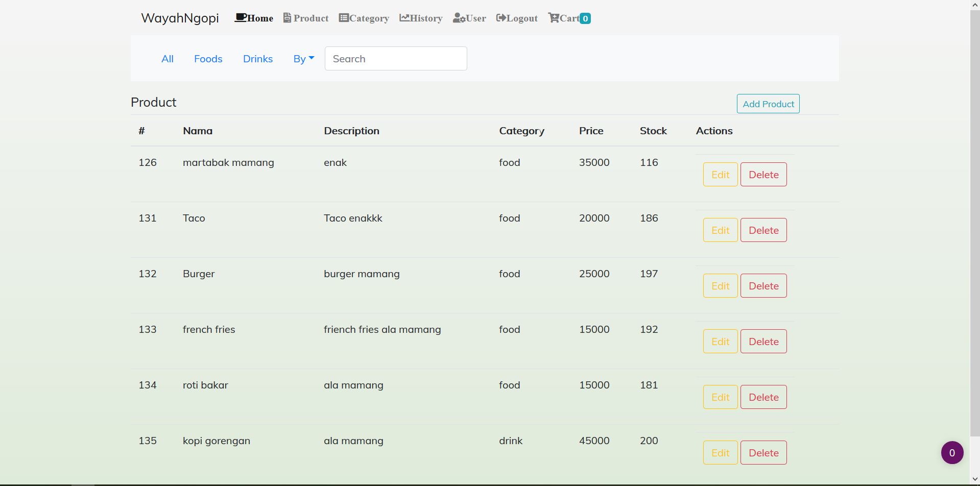Click the scrollbar down arrow
Screen dimensions: 980x486
point(975,480)
